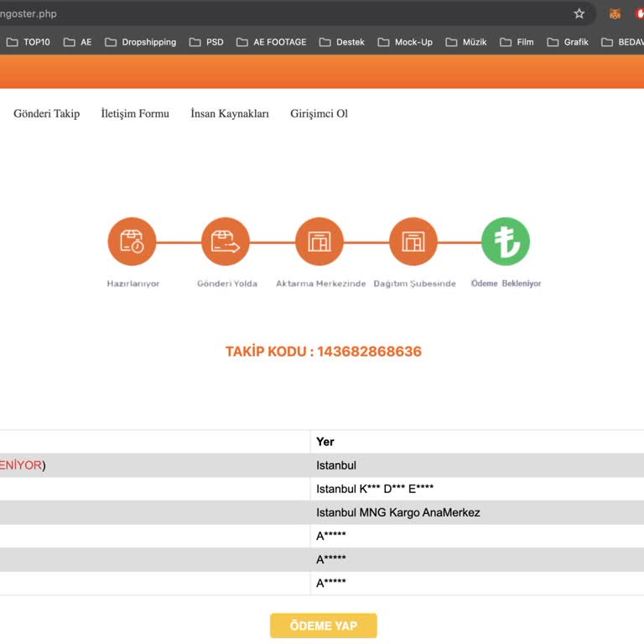Expand the AE FOOTAGE bookmarks folder
This screenshot has height=644, width=644.
pyautogui.click(x=271, y=42)
